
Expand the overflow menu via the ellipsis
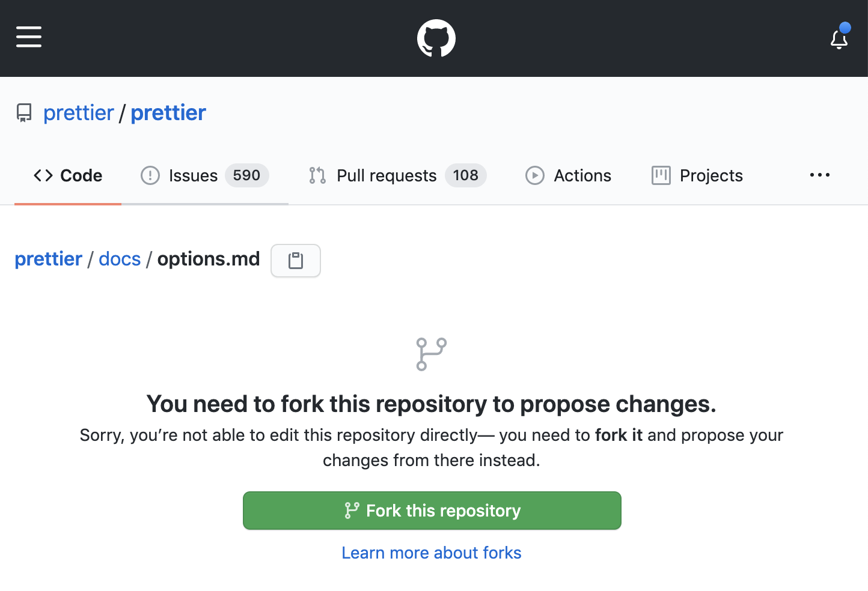click(x=820, y=175)
